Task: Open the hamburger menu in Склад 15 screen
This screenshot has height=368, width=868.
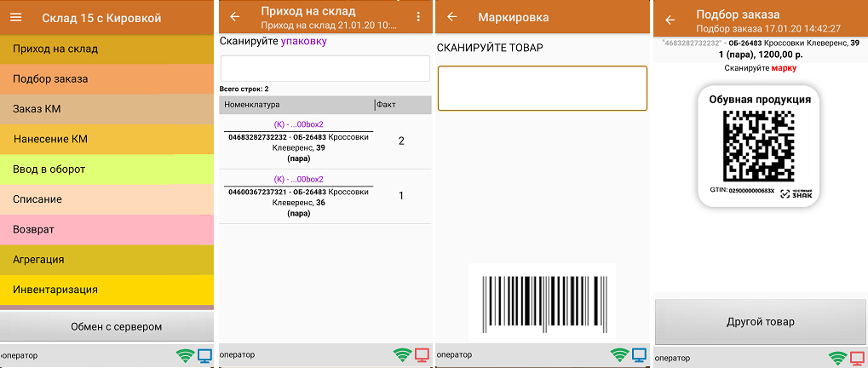Action: click(x=16, y=18)
